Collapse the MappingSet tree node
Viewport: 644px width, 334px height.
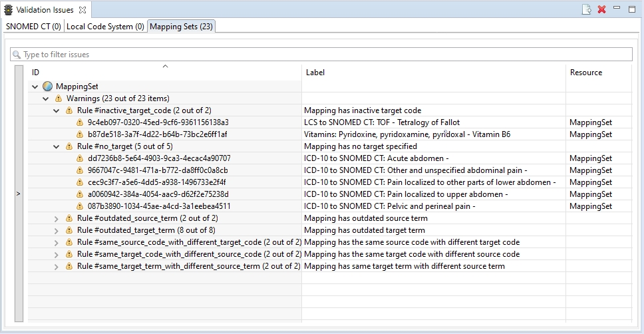pos(35,86)
